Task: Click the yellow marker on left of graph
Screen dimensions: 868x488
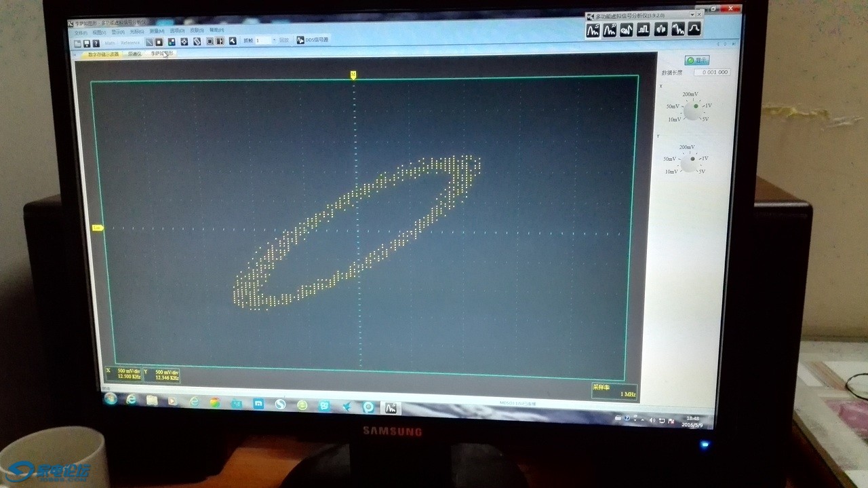Action: pos(97,228)
